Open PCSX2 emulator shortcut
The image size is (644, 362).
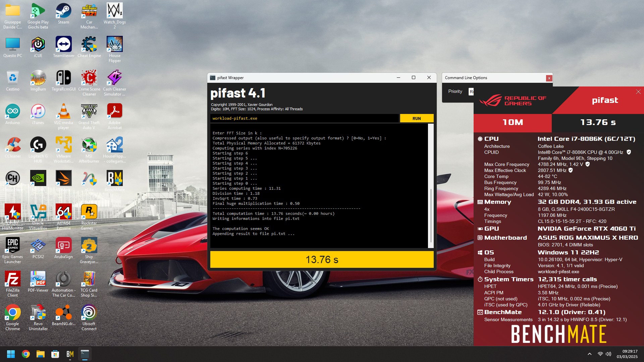coord(38,248)
